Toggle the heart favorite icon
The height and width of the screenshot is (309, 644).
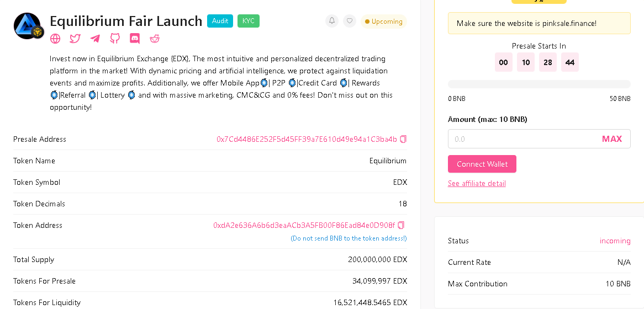[350, 21]
